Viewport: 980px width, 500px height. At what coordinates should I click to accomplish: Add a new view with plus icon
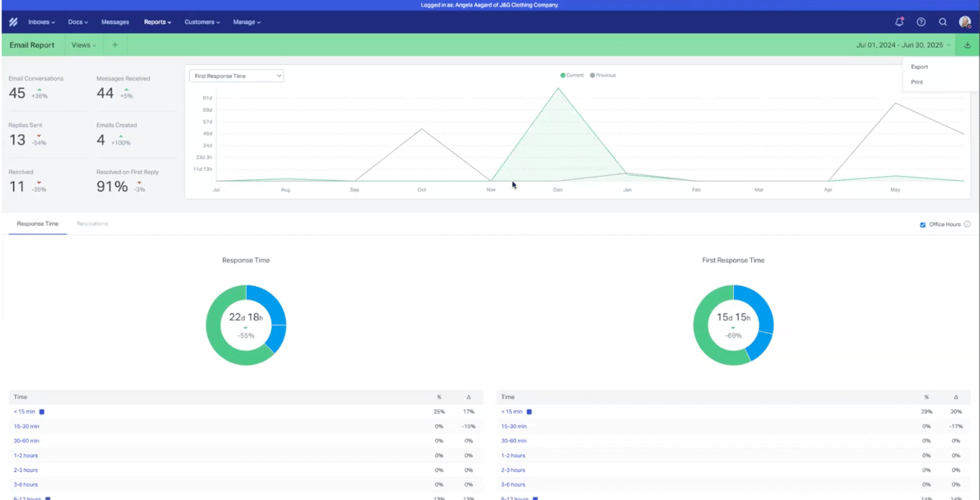click(115, 45)
